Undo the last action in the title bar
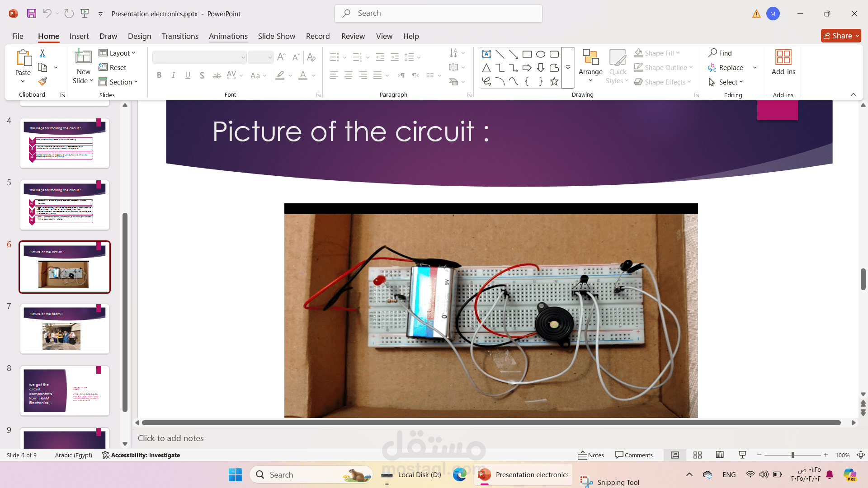 pos(47,14)
